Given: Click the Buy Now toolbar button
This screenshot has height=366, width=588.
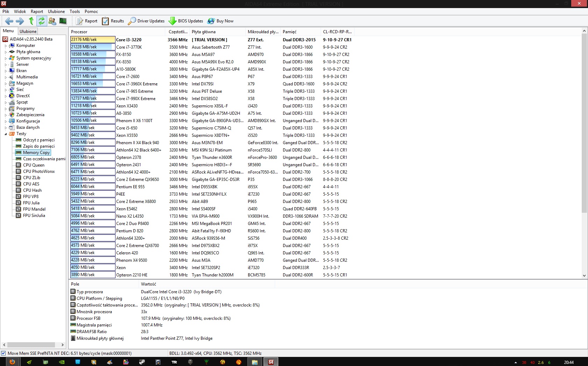Looking at the screenshot, I should point(220,21).
